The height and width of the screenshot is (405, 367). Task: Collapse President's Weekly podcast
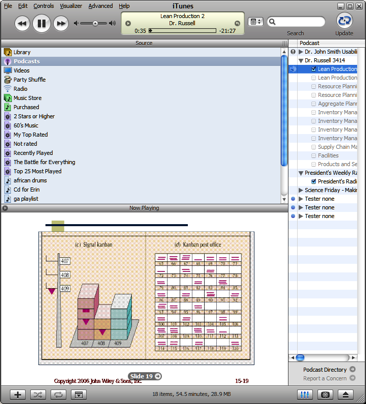click(x=301, y=173)
